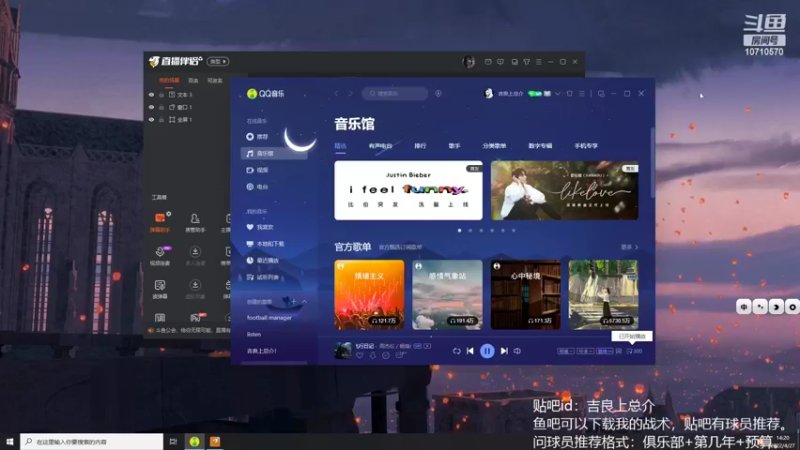Open the 感情气象站 playlist cover

click(447, 294)
